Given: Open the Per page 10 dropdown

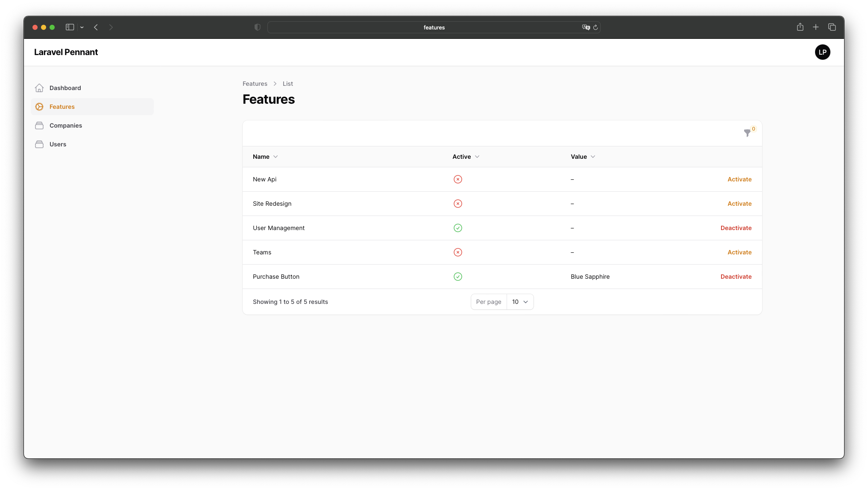Looking at the screenshot, I should (520, 302).
